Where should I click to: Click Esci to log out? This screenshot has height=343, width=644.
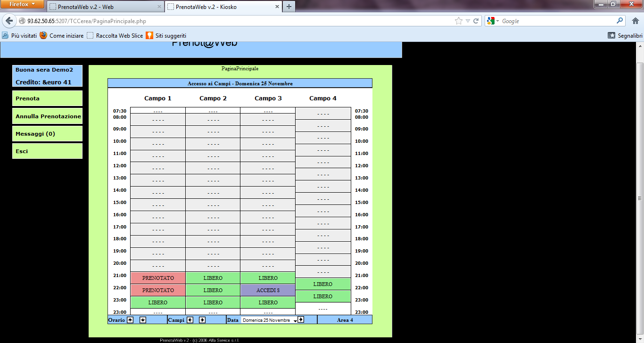point(47,151)
